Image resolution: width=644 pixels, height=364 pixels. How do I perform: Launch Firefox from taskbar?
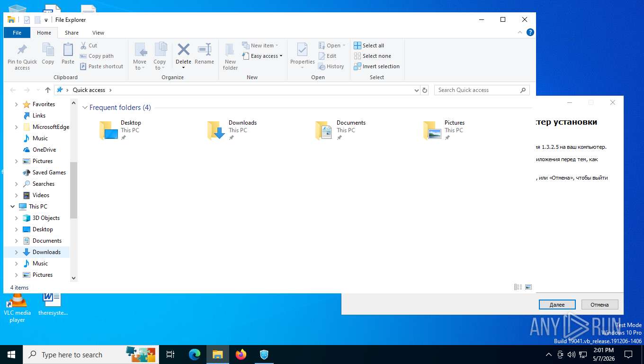point(241,355)
